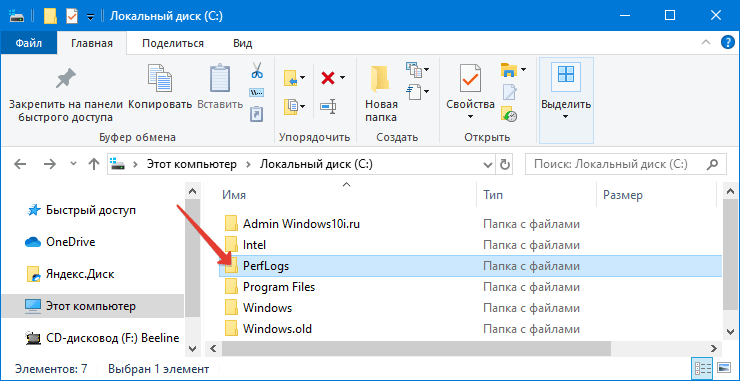Click the navigation pane scroll down arrow
Screen dimensions: 740x381
[x=192, y=348]
